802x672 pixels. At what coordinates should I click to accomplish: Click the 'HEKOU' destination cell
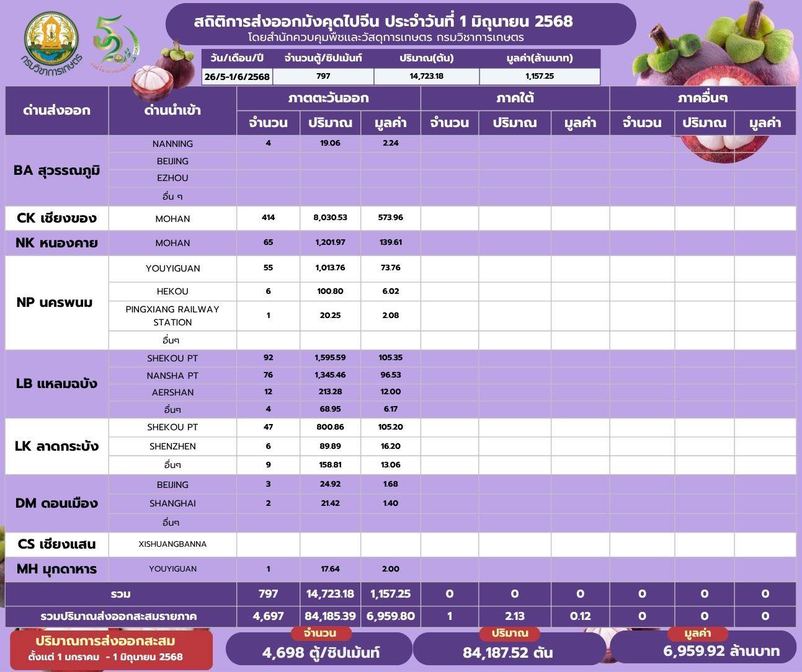tap(172, 291)
